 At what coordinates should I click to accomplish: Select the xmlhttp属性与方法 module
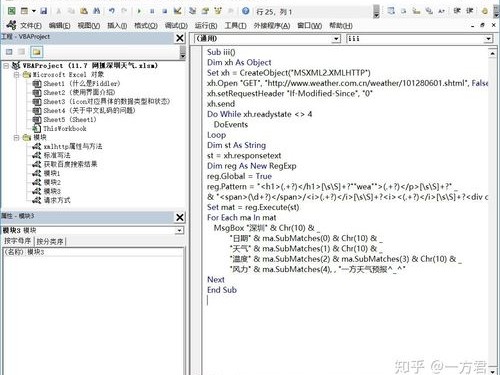tap(67, 146)
